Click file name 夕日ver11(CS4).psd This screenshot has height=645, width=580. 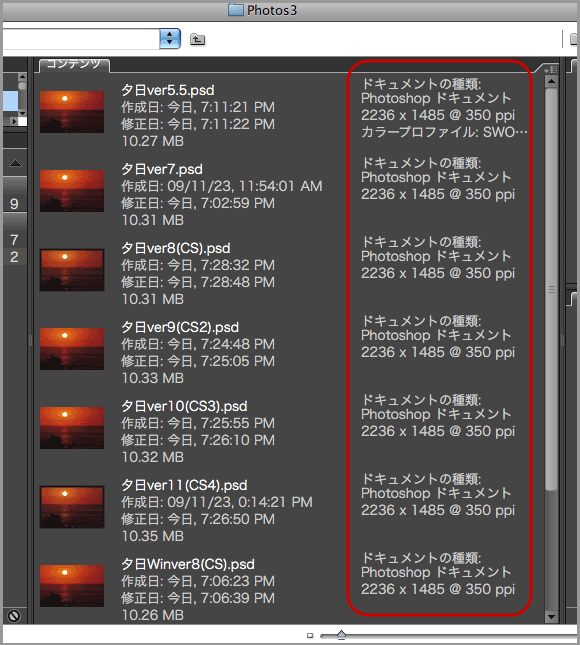184,485
